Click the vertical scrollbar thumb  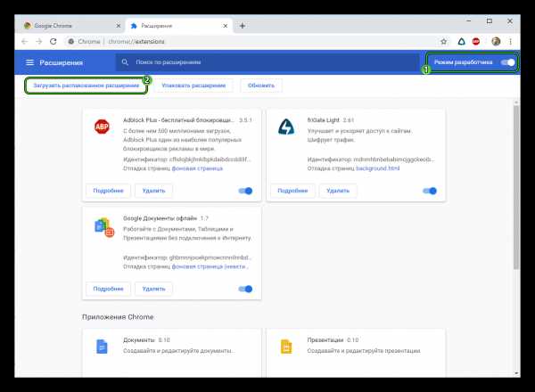click(516, 187)
